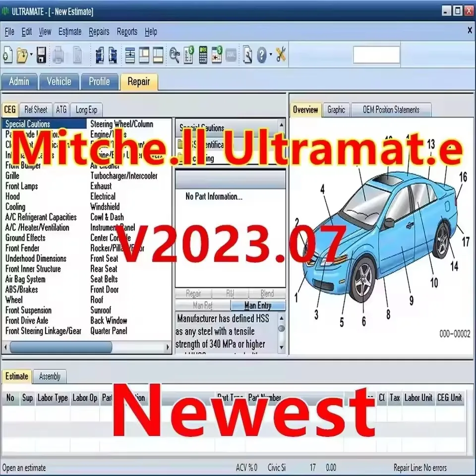Click the category list horizontal scrollbar thumb
The image size is (476, 476).
pos(61,347)
